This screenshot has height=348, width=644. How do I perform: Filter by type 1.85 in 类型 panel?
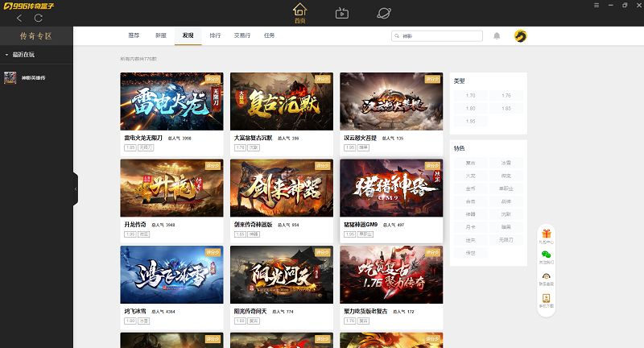506,109
